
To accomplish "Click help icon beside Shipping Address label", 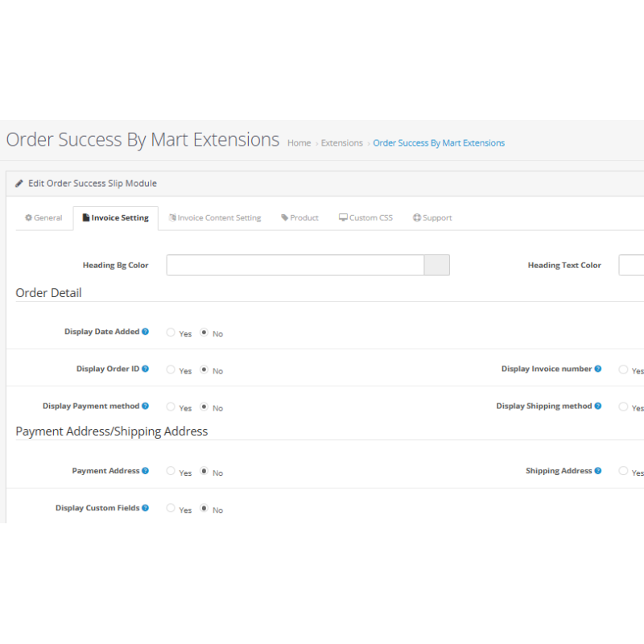I will point(597,471).
